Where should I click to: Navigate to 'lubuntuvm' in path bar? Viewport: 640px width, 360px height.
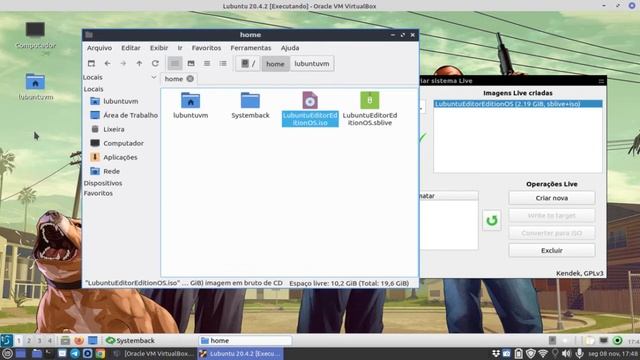click(x=312, y=64)
